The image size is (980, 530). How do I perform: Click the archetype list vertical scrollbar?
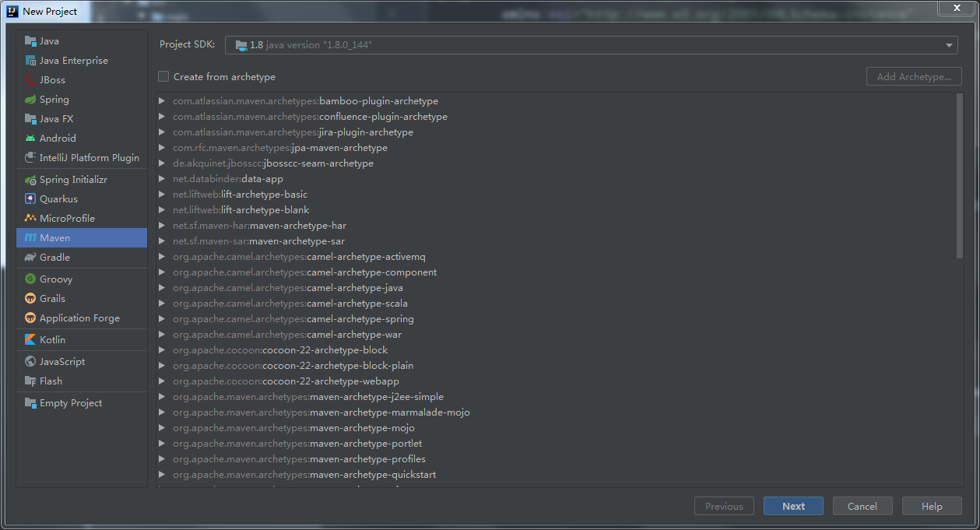959,177
